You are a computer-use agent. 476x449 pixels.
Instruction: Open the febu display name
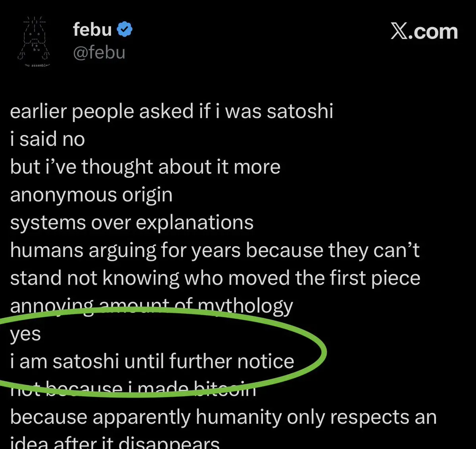point(92,30)
